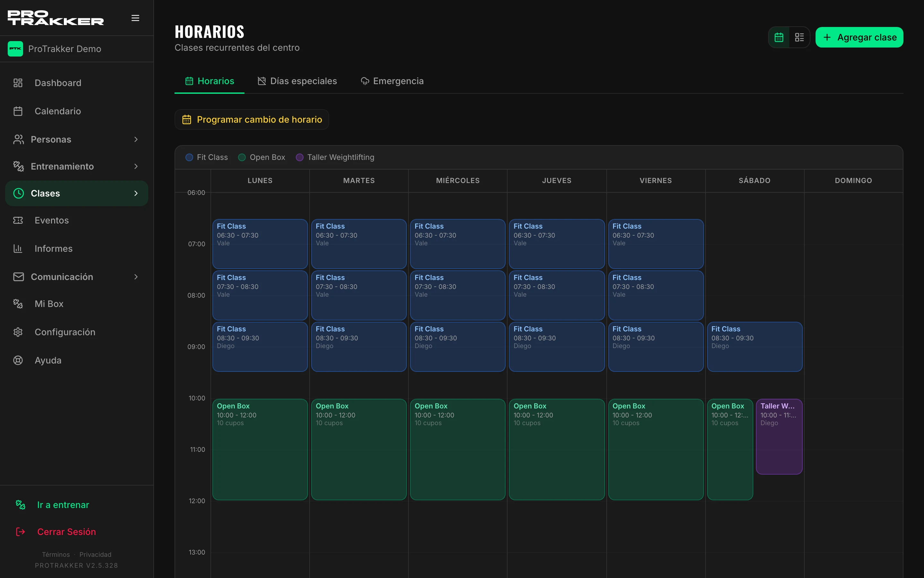Open Lunes Fit Class 06:30 - 07:30
The height and width of the screenshot is (578, 924).
(x=260, y=244)
